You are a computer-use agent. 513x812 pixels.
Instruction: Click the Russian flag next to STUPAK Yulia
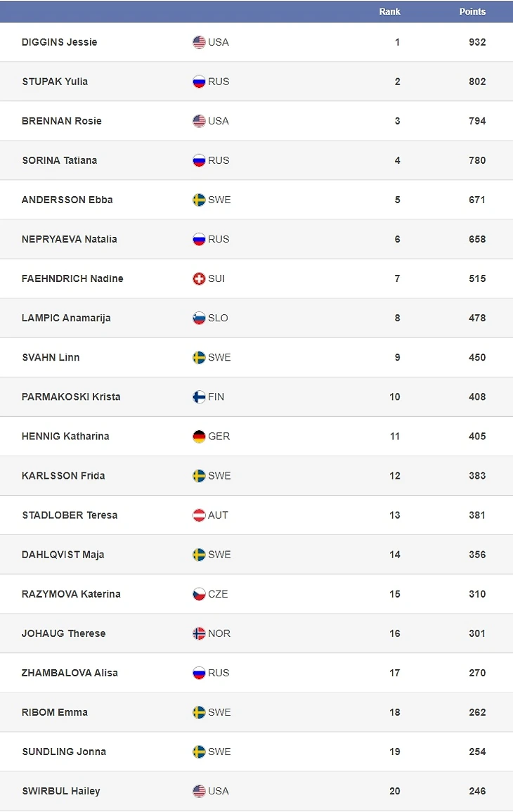tap(199, 82)
